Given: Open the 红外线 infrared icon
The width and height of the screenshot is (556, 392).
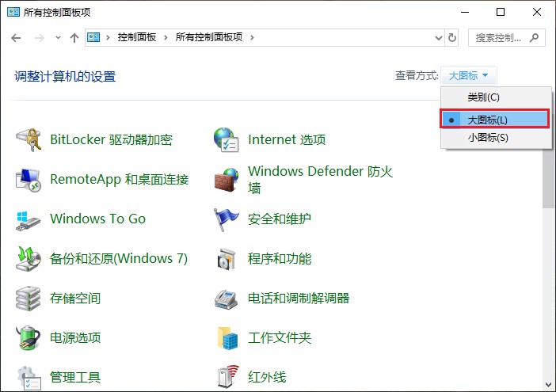Looking at the screenshot, I should coord(228,377).
